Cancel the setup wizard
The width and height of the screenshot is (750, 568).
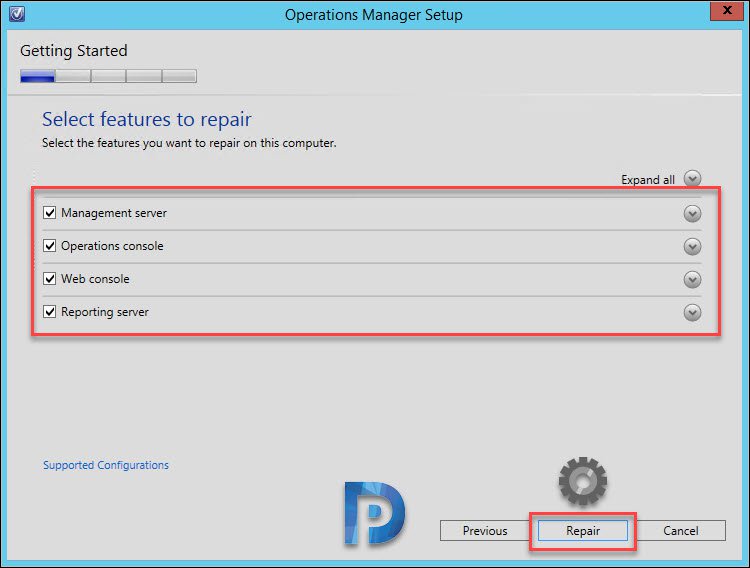[x=681, y=531]
